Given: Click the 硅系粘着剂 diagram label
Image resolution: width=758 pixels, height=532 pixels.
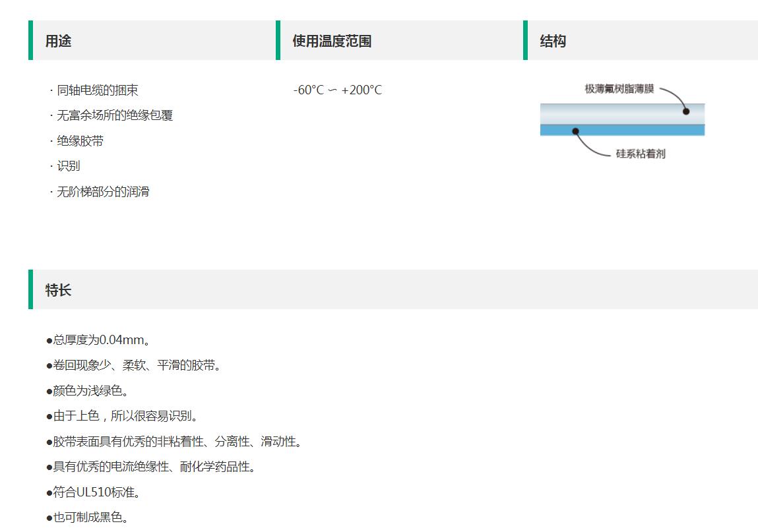Looking at the screenshot, I should click(641, 154).
